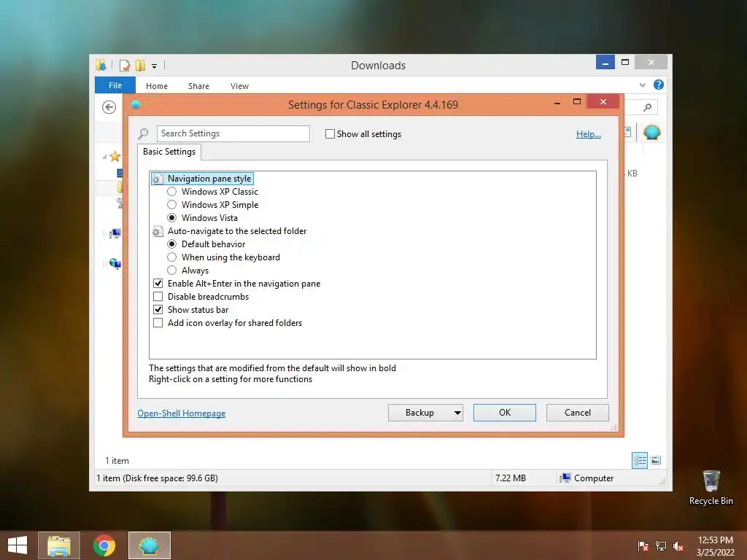Check the Disable breadcrumbs box
This screenshot has height=560, width=747.
[158, 297]
